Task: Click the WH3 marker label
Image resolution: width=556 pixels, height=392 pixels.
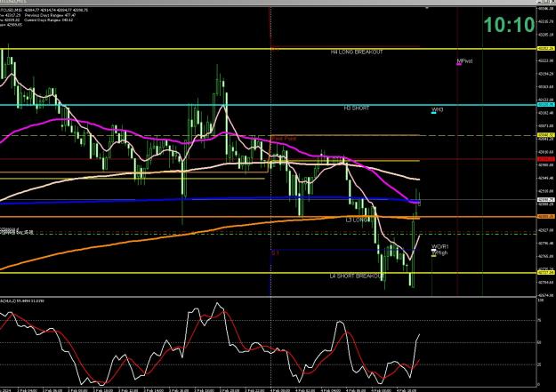Action: point(437,109)
